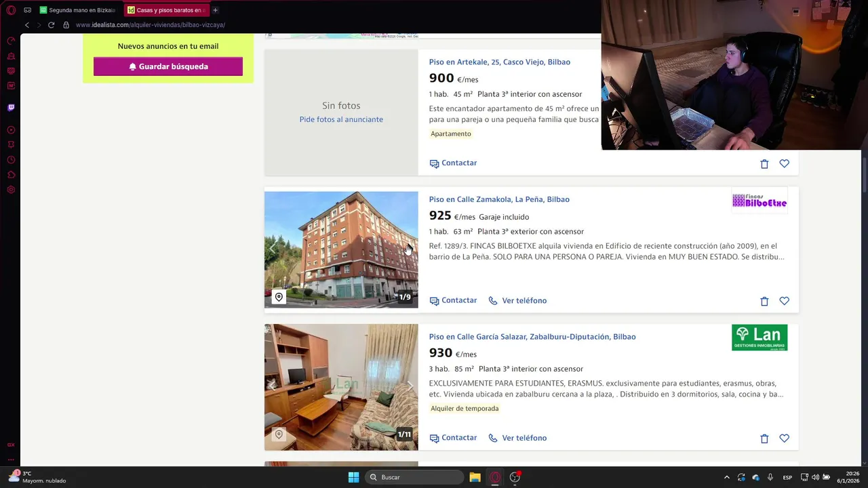Image resolution: width=868 pixels, height=488 pixels.
Task: Open the García Salazar living room photo
Action: tap(341, 387)
